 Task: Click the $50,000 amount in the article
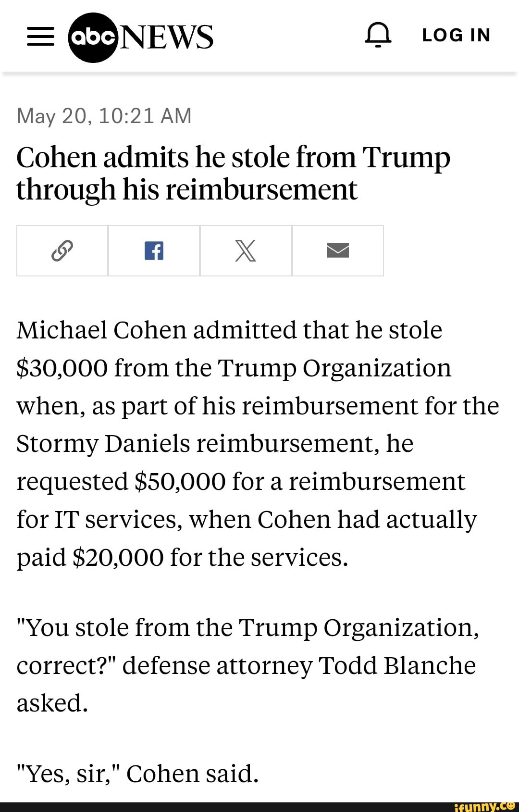180,481
